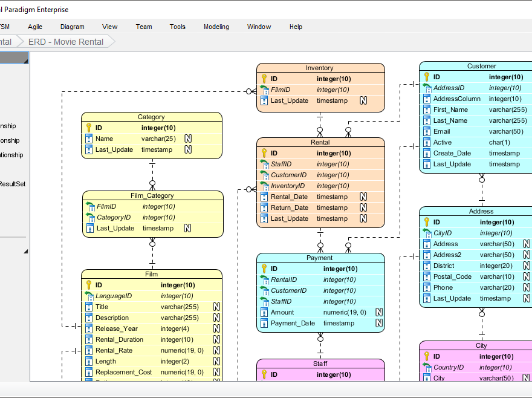Click the primary key icon on Film ID
The width and height of the screenshot is (532, 398).
89,285
